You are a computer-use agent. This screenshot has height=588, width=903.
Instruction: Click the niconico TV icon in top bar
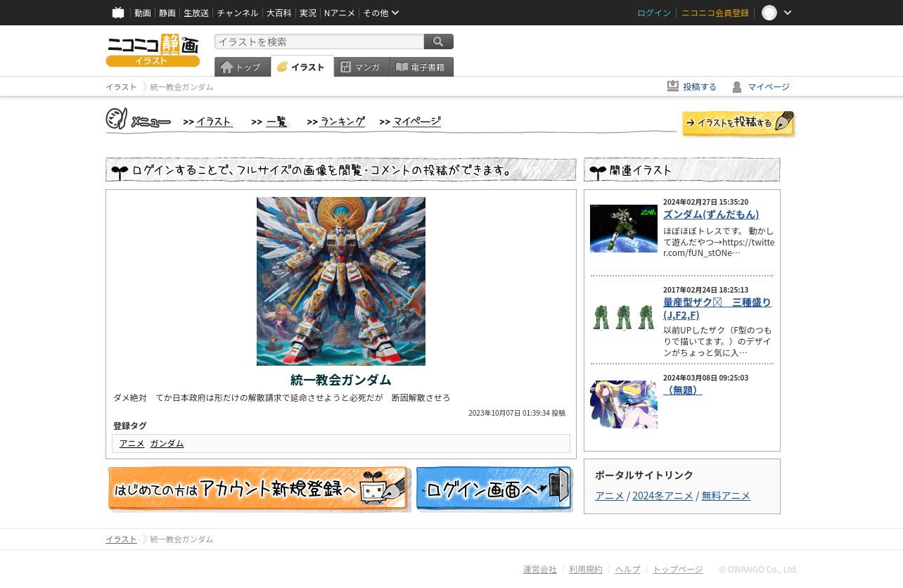tap(118, 13)
